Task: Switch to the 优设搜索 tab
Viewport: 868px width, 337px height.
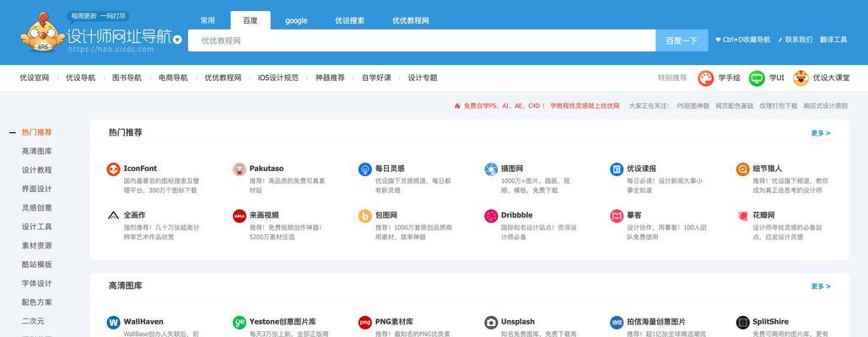Action: (349, 20)
